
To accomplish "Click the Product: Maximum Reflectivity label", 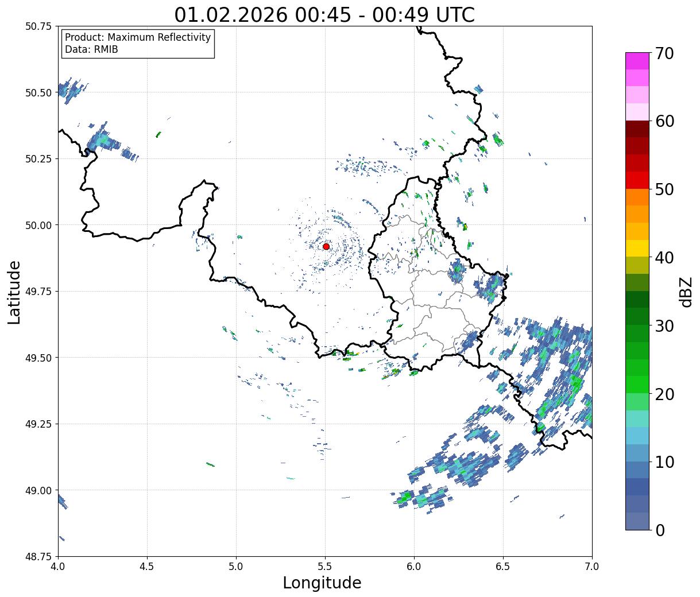I will [138, 37].
